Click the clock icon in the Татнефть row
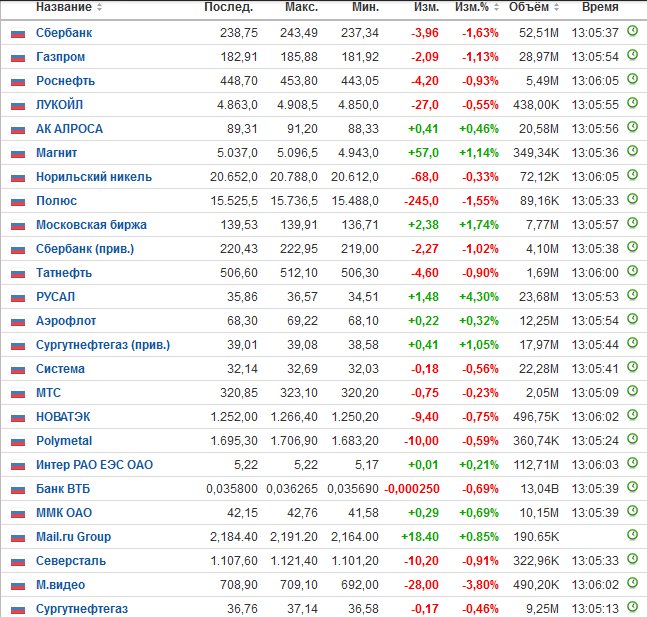The width and height of the screenshot is (647, 617). [632, 270]
